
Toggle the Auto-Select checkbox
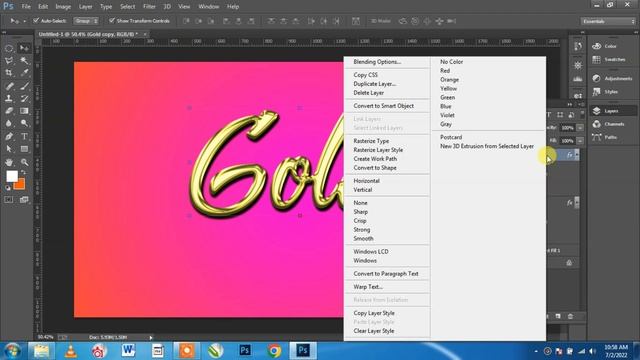36,20
